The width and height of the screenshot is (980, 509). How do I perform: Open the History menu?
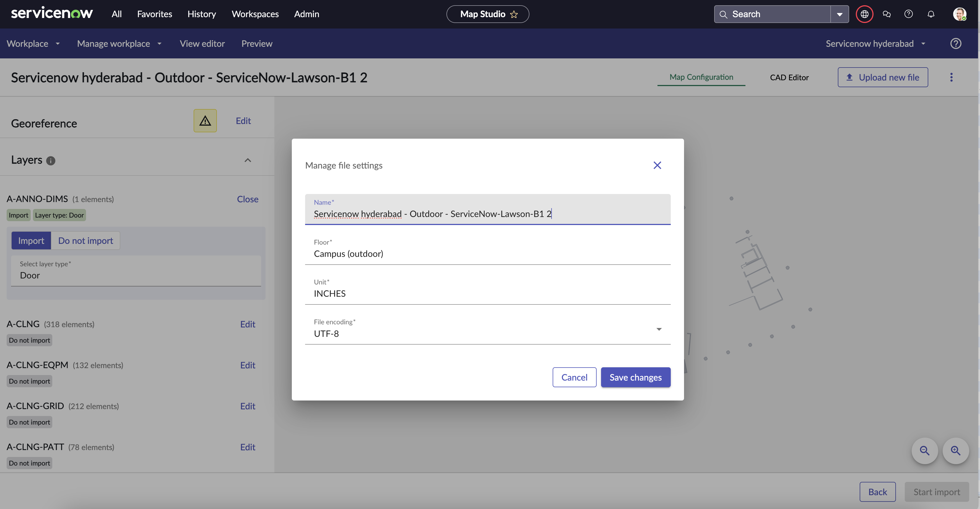pos(202,14)
